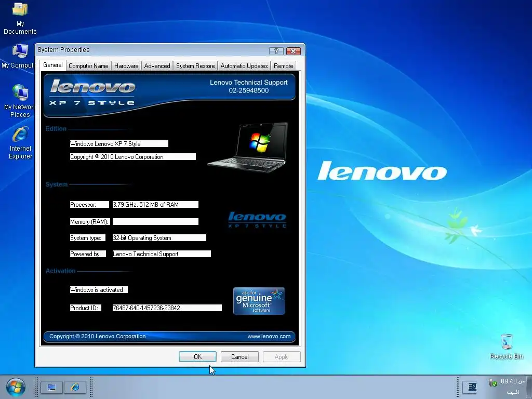Click the genuine Microsoft software badge
This screenshot has height=399, width=532.
tap(259, 301)
